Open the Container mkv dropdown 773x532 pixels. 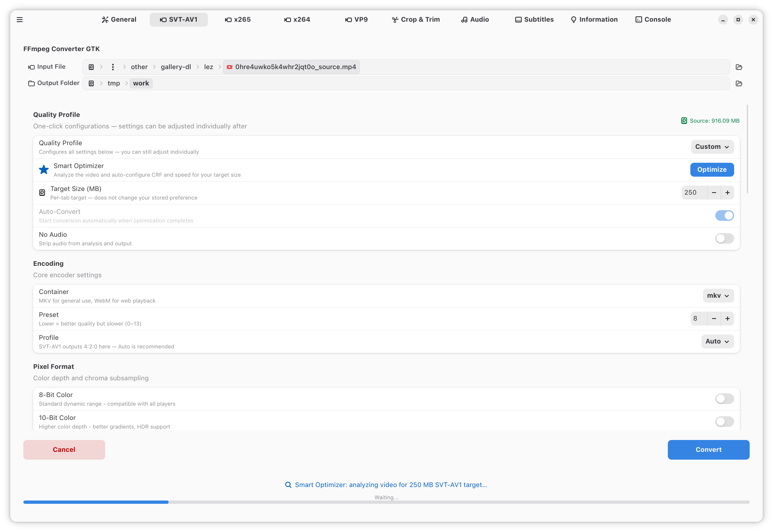point(718,296)
